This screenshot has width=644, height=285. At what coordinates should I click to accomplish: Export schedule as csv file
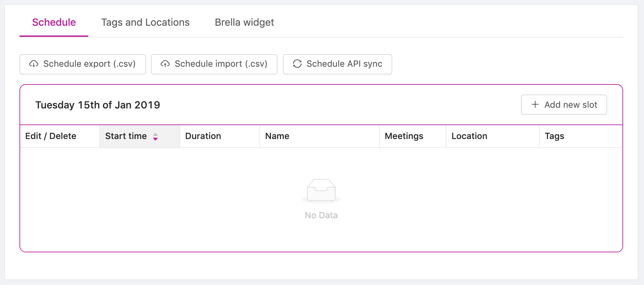tap(83, 64)
